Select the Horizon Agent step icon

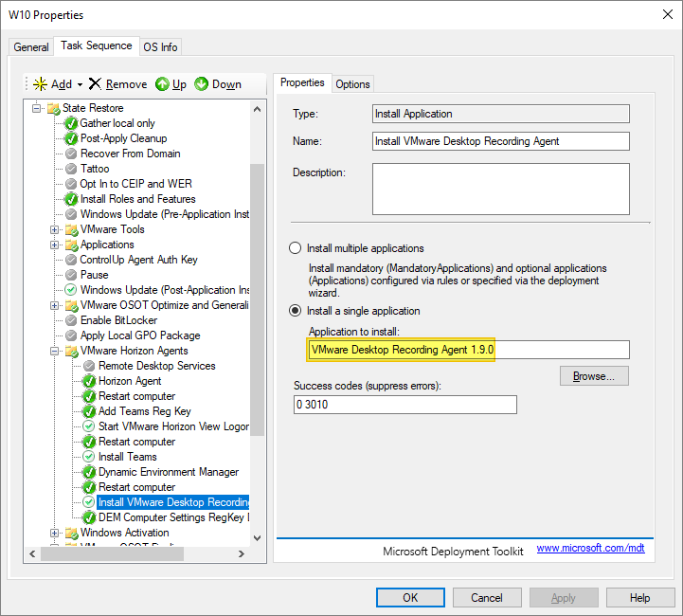coord(88,381)
